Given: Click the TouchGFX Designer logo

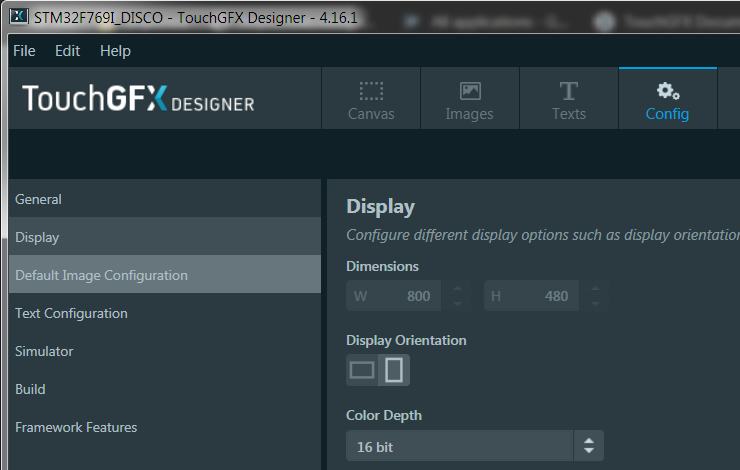Looking at the screenshot, I should (x=138, y=98).
